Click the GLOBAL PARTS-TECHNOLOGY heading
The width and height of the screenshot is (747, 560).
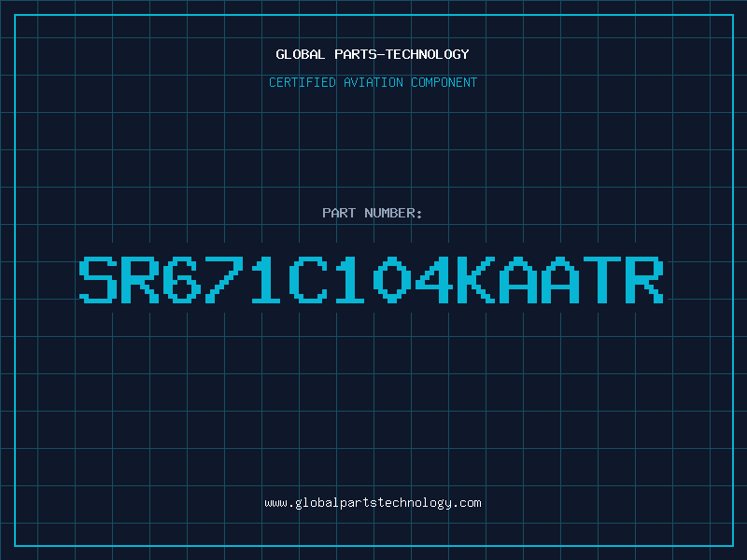coord(373,54)
